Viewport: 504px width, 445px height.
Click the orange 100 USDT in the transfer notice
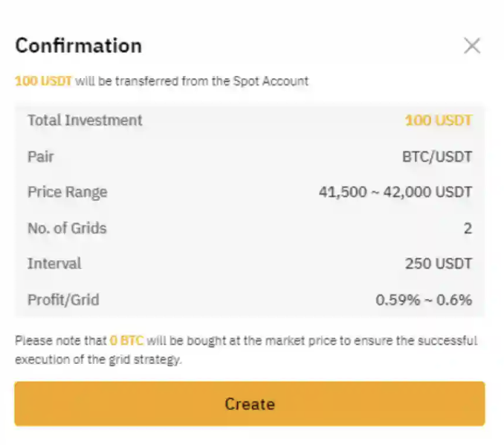click(43, 81)
